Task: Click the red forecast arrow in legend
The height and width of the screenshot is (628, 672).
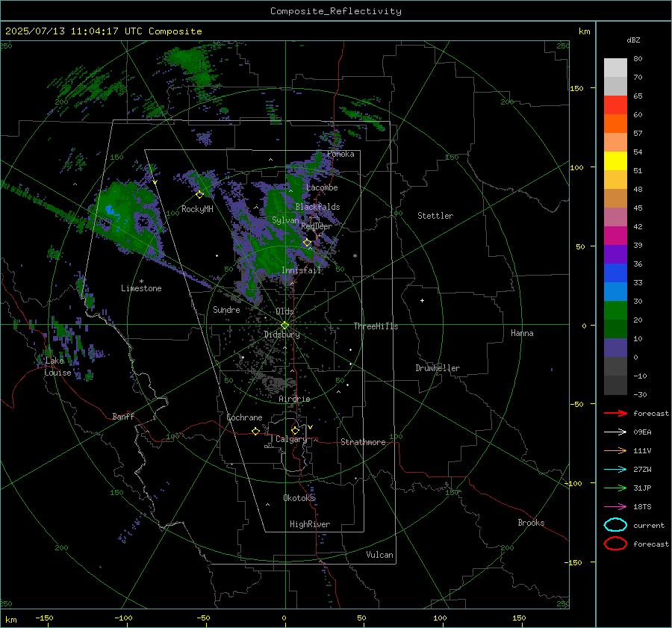Action: [615, 413]
